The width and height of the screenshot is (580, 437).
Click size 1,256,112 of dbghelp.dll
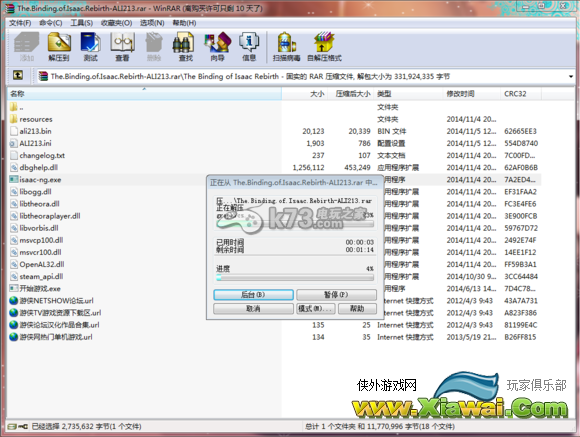click(308, 168)
